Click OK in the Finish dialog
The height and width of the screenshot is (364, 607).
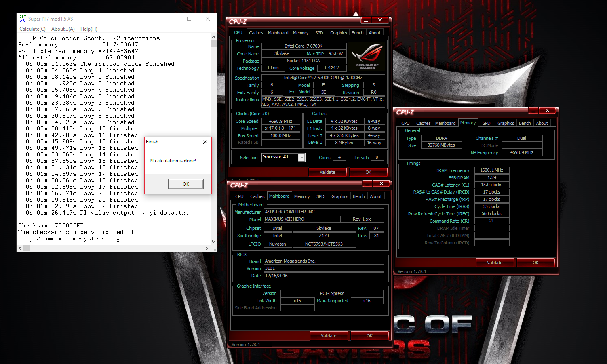(186, 184)
